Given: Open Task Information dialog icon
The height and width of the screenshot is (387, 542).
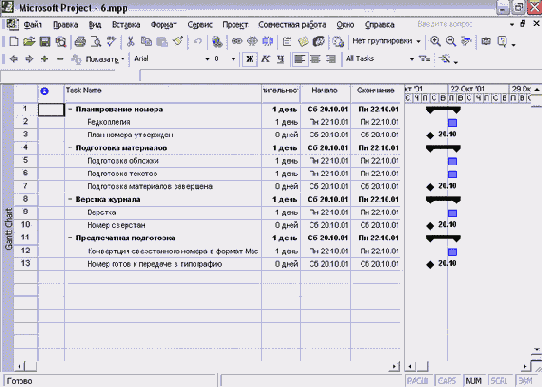Looking at the screenshot, I should (x=287, y=42).
